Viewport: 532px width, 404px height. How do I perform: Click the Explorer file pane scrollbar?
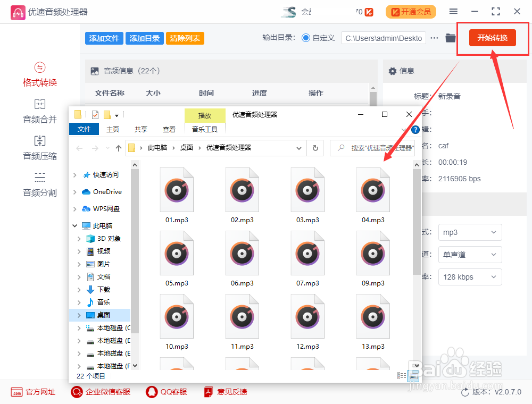click(x=417, y=222)
